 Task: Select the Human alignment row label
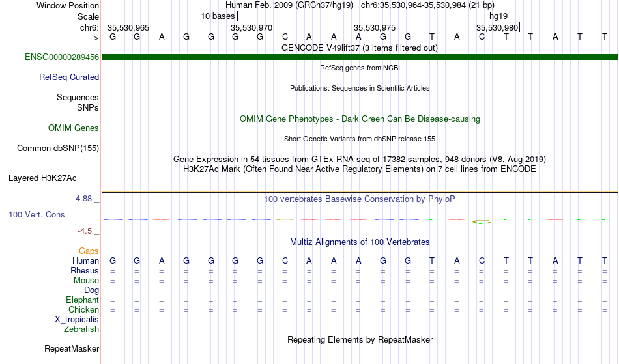click(x=85, y=260)
